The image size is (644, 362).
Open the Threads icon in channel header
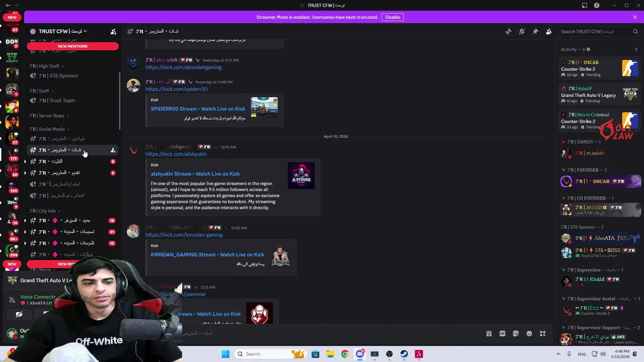click(508, 31)
